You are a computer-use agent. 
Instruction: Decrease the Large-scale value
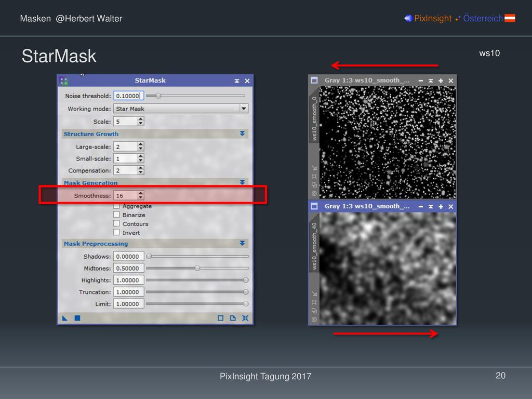click(x=140, y=149)
